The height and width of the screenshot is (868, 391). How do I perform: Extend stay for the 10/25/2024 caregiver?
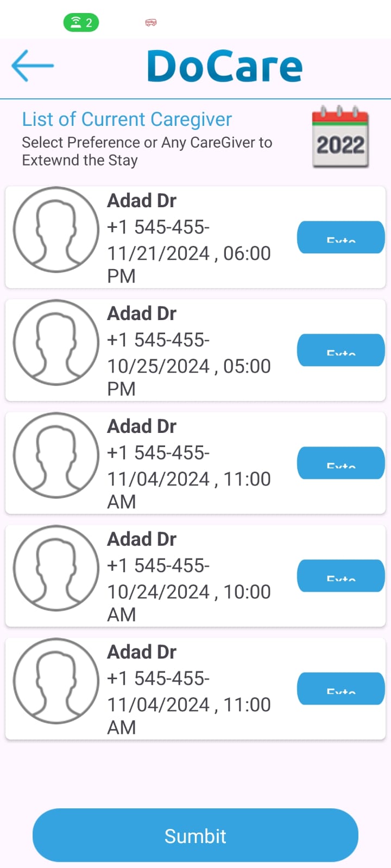[x=340, y=350]
